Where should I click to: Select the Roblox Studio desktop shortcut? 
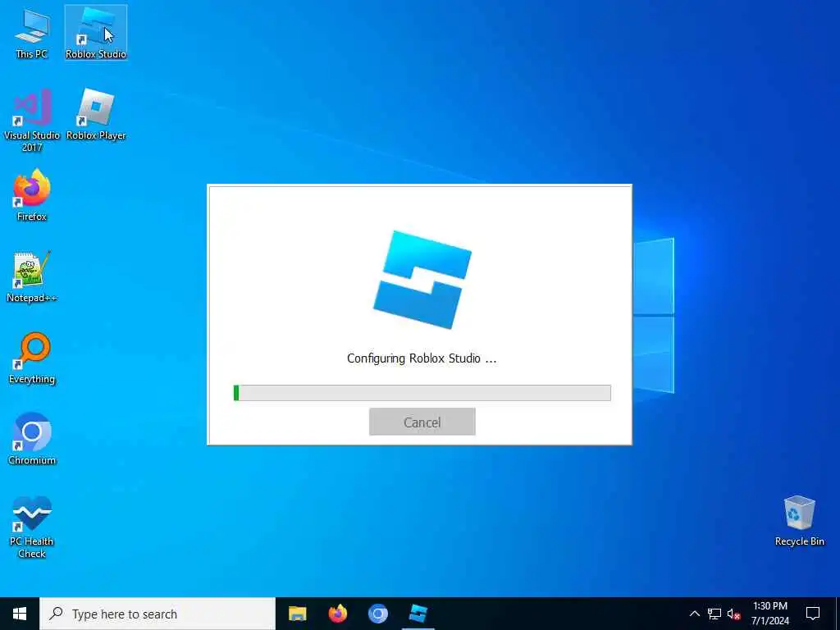pyautogui.click(x=96, y=33)
